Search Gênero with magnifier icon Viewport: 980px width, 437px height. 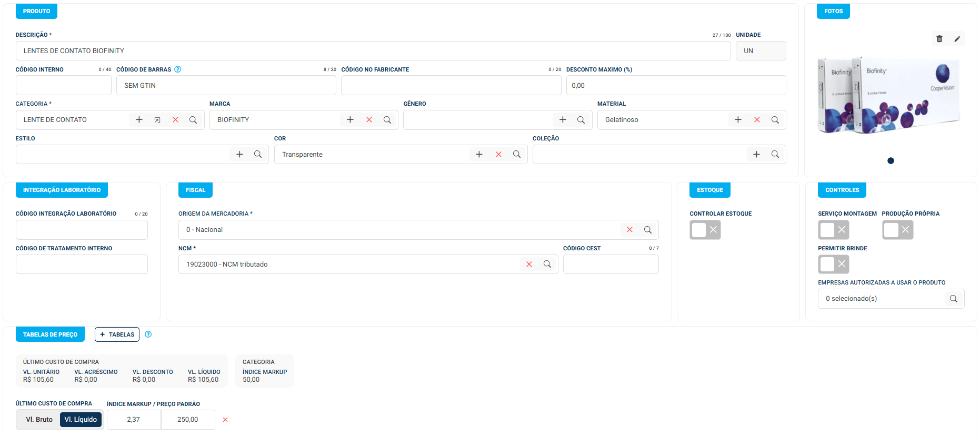[x=581, y=120]
